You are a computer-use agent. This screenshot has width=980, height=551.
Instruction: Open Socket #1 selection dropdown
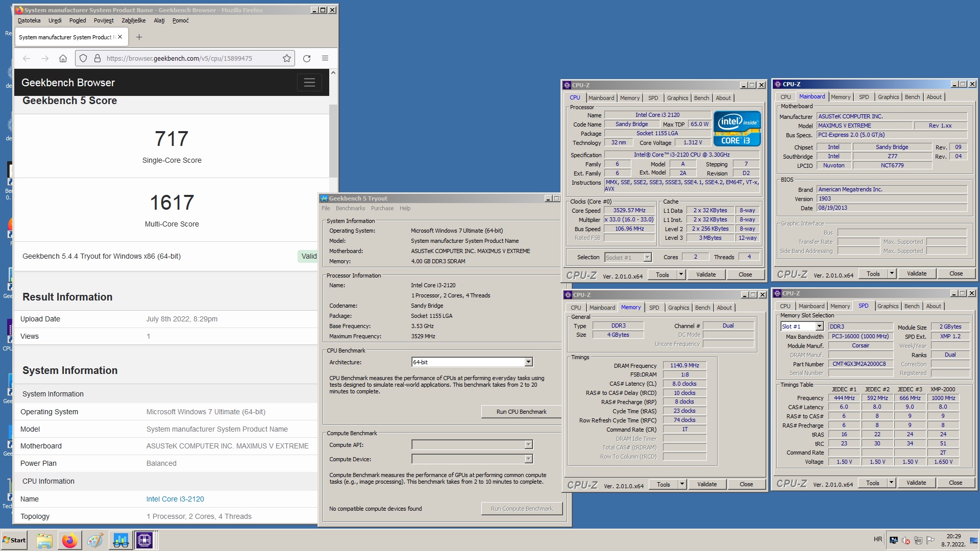tap(647, 257)
